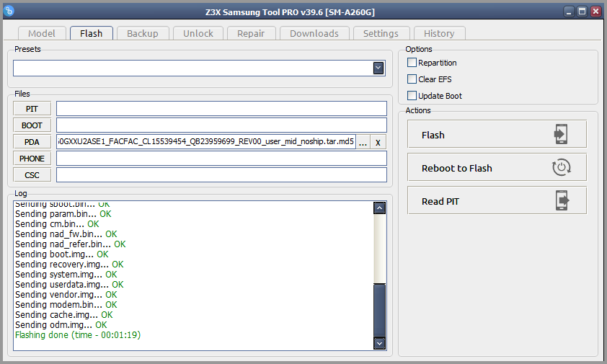
Task: Open the Presets combo box field
Action: (x=200, y=68)
